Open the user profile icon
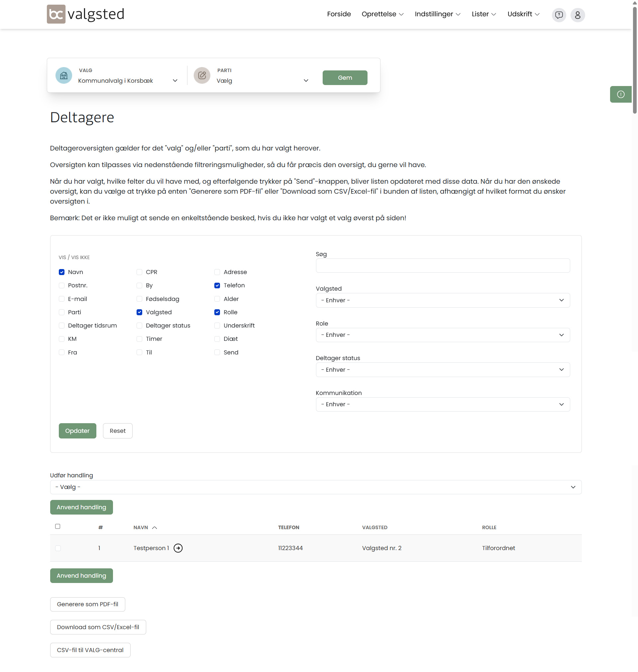 (x=577, y=15)
